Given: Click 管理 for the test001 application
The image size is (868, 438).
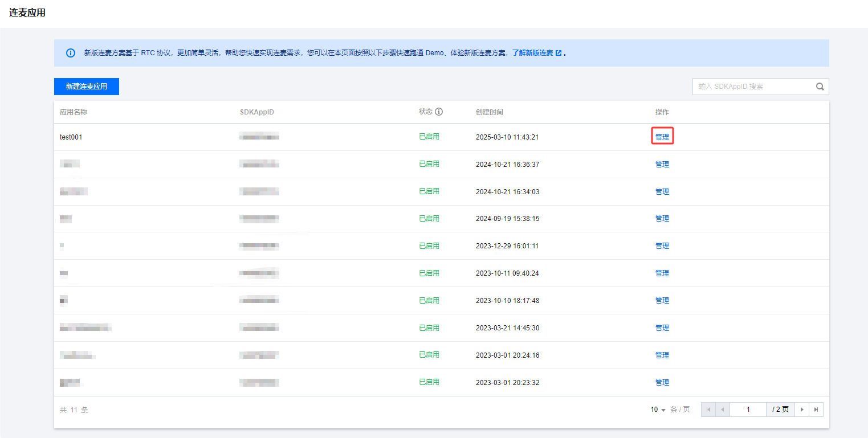Looking at the screenshot, I should tap(662, 137).
